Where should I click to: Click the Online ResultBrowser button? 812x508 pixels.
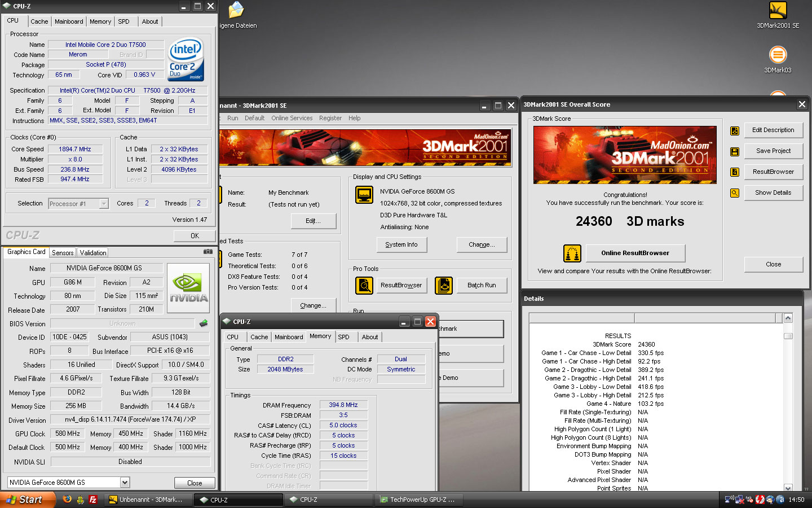[x=635, y=253]
